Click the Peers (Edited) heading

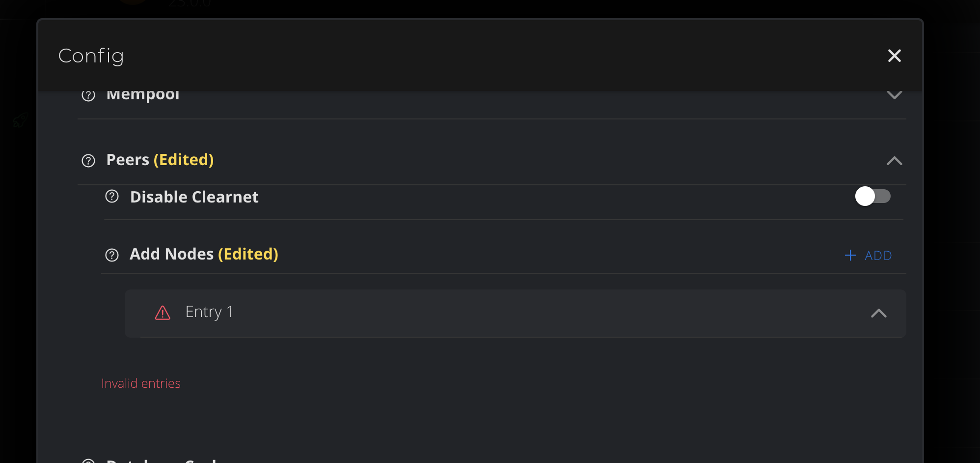click(x=159, y=160)
